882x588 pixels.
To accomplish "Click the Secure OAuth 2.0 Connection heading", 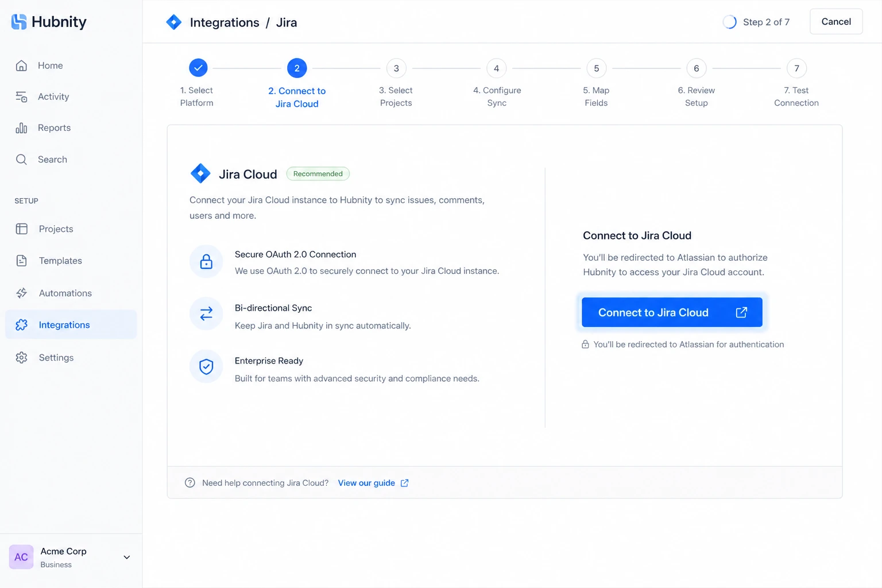I will coord(295,254).
